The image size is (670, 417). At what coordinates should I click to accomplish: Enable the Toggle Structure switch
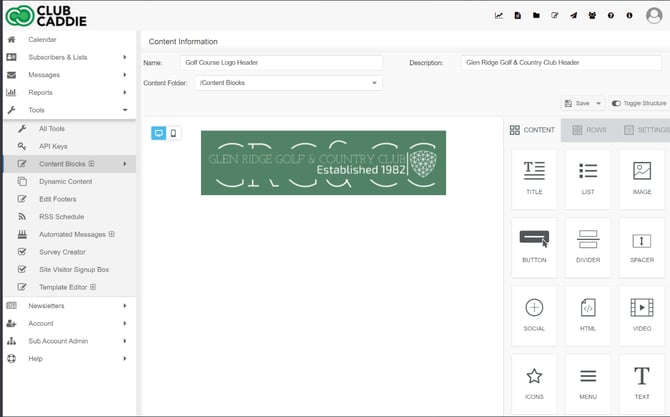tap(617, 103)
